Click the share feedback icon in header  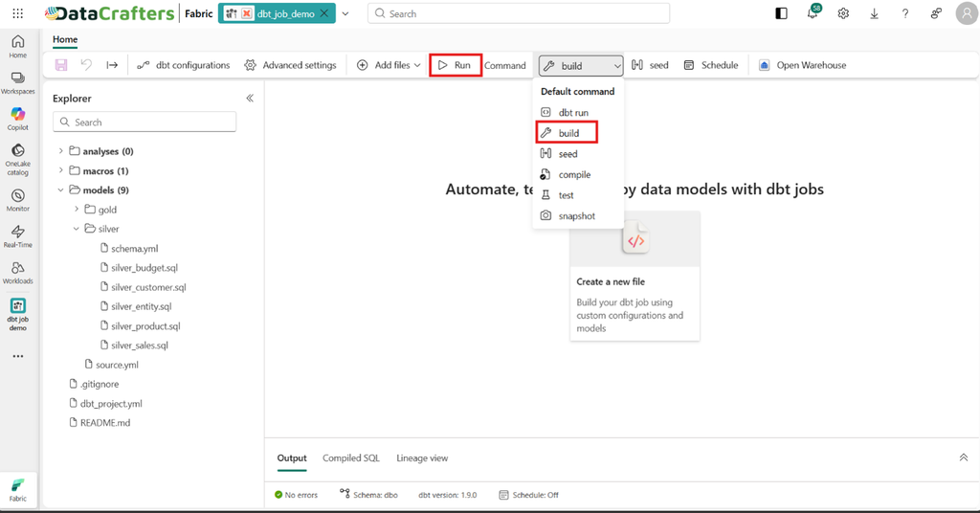coord(936,13)
